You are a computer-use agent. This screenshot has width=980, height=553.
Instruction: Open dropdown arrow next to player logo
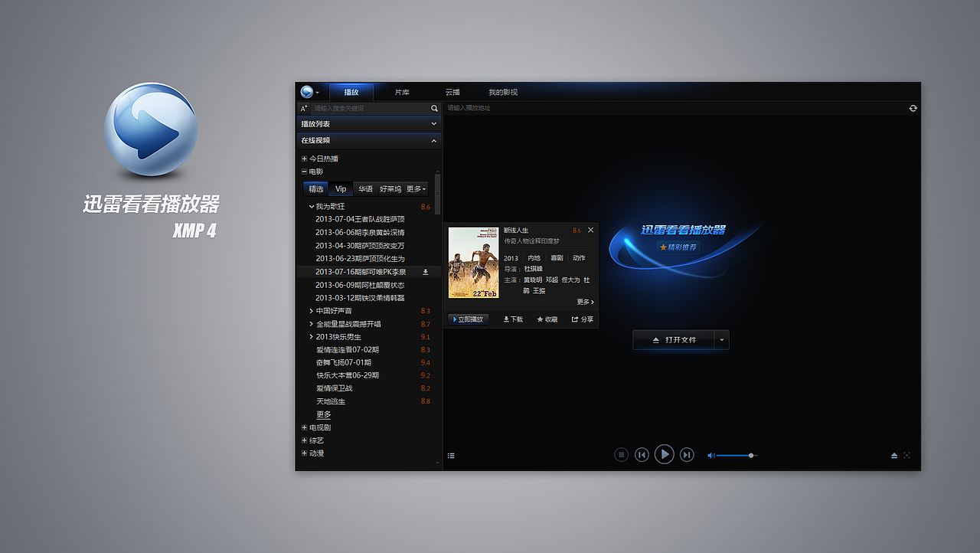[317, 93]
